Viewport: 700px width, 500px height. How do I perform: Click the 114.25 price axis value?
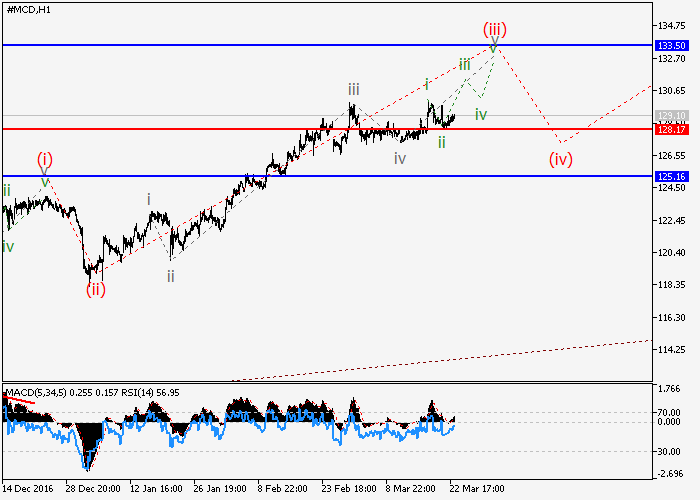pos(671,350)
